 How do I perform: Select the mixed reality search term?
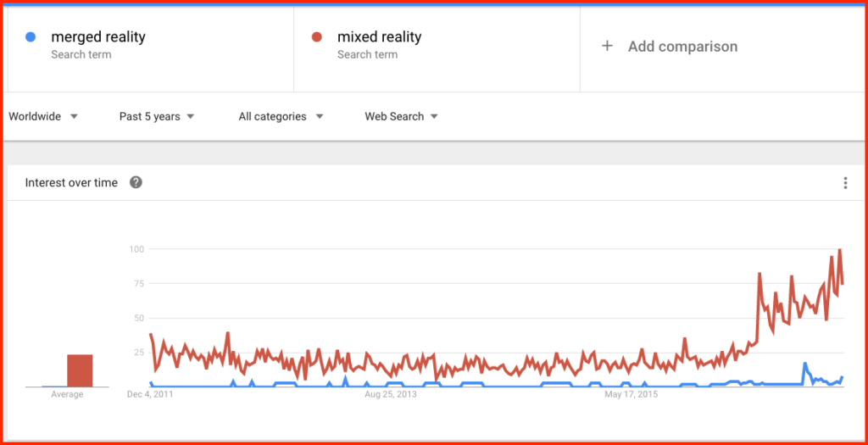click(x=379, y=37)
